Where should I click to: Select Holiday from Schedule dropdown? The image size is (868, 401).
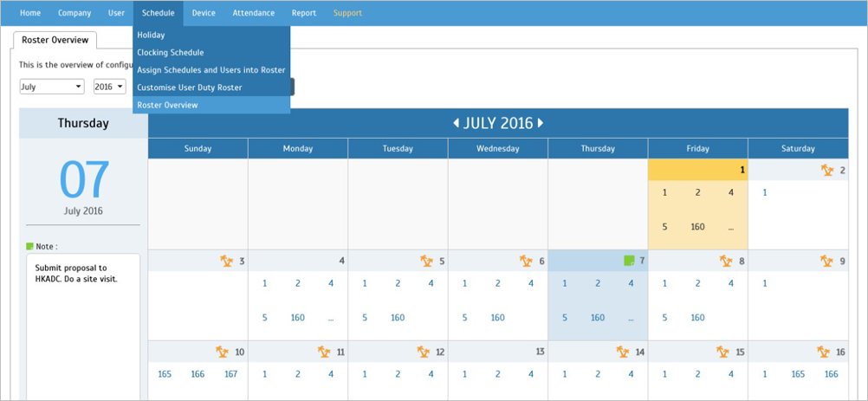click(211, 35)
